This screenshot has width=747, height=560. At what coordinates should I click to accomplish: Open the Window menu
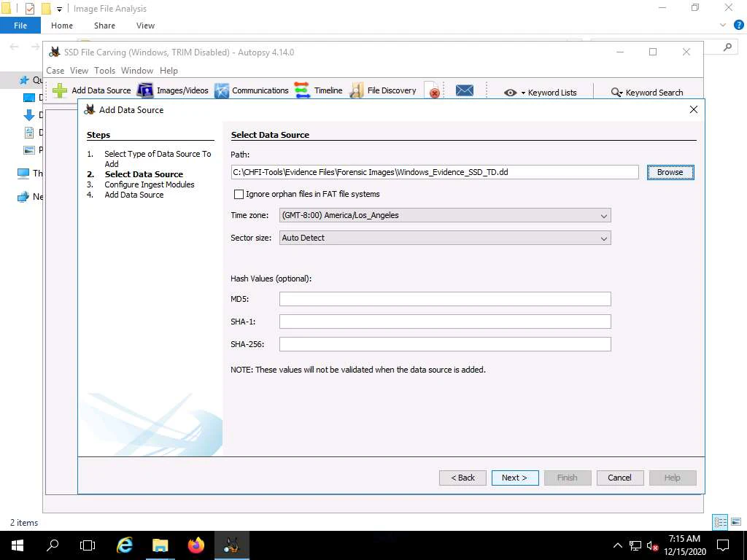click(x=137, y=71)
